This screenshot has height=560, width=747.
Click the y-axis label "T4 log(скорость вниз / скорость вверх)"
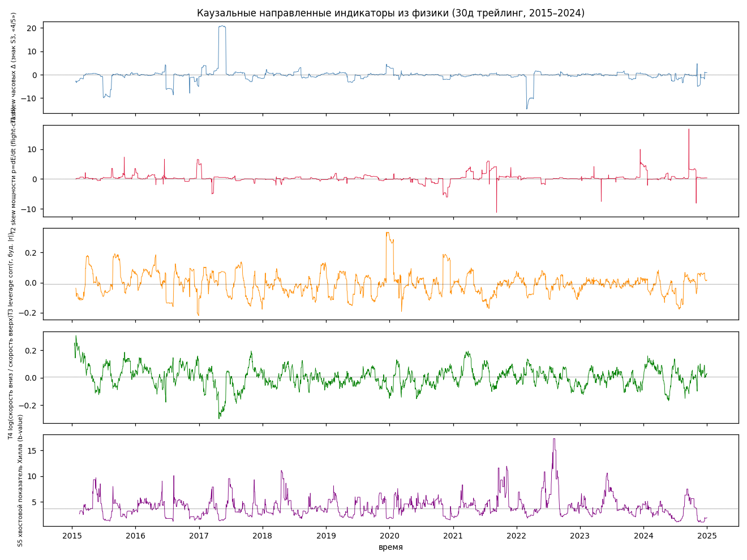[x=11, y=377]
